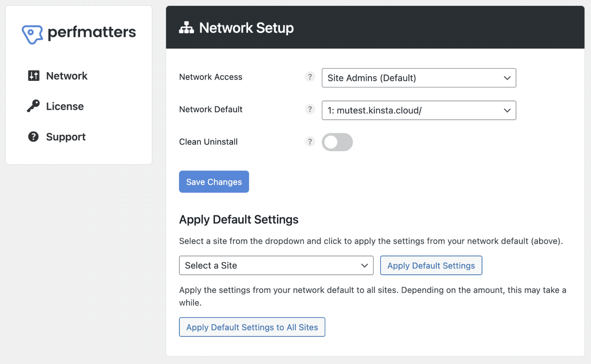
Task: Open the Select a Site dropdown
Action: click(x=276, y=266)
